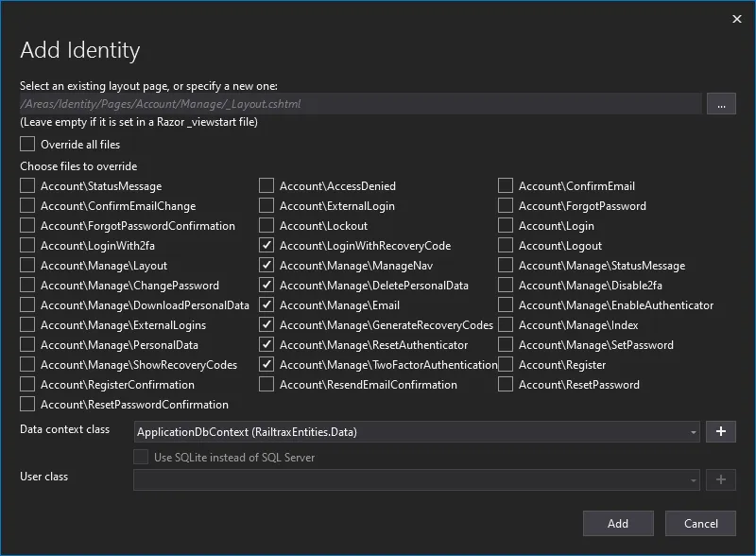Toggle Use SQLite instead of SQL Server

pyautogui.click(x=141, y=457)
